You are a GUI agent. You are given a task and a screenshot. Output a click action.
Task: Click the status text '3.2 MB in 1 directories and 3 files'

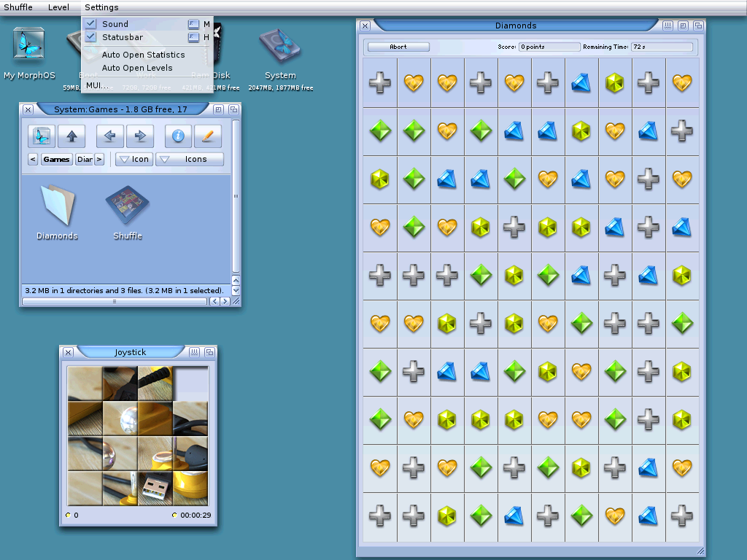tap(124, 290)
